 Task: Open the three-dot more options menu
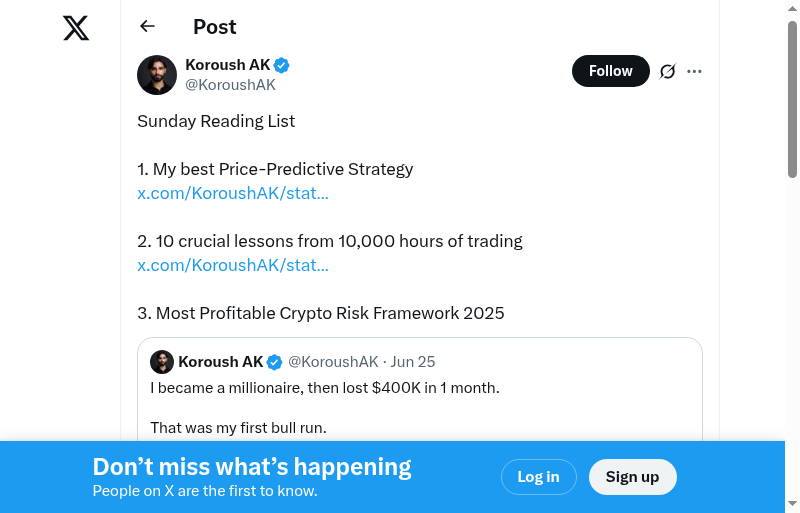click(695, 71)
